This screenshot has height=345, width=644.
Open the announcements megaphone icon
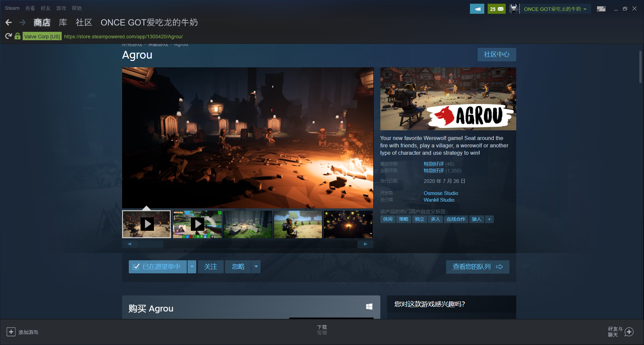(477, 9)
